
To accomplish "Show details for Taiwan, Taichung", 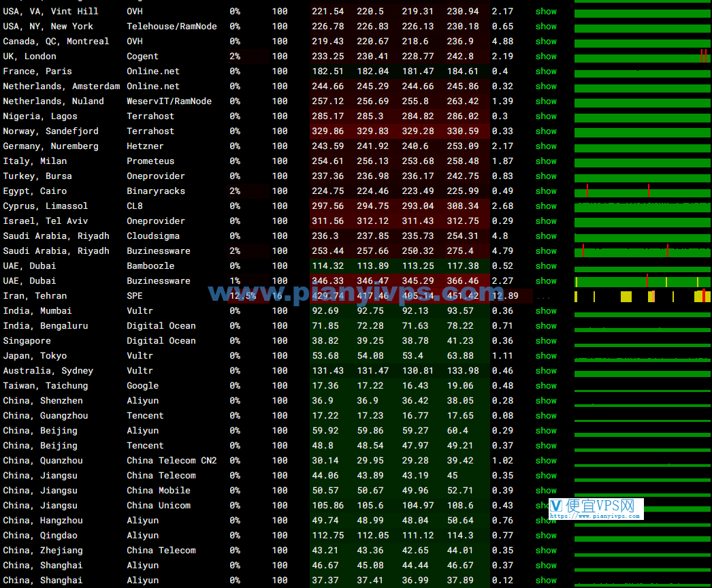I will (x=546, y=386).
